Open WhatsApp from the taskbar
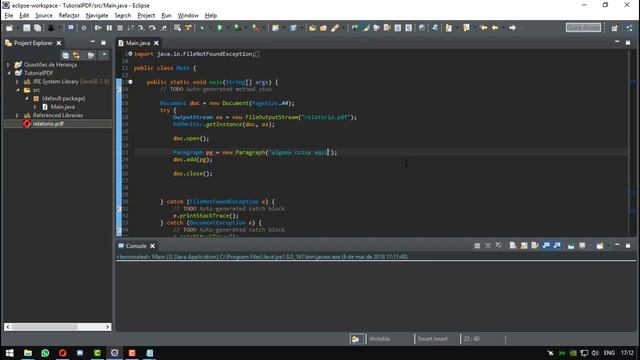This screenshot has width=640, height=360. [x=45, y=353]
